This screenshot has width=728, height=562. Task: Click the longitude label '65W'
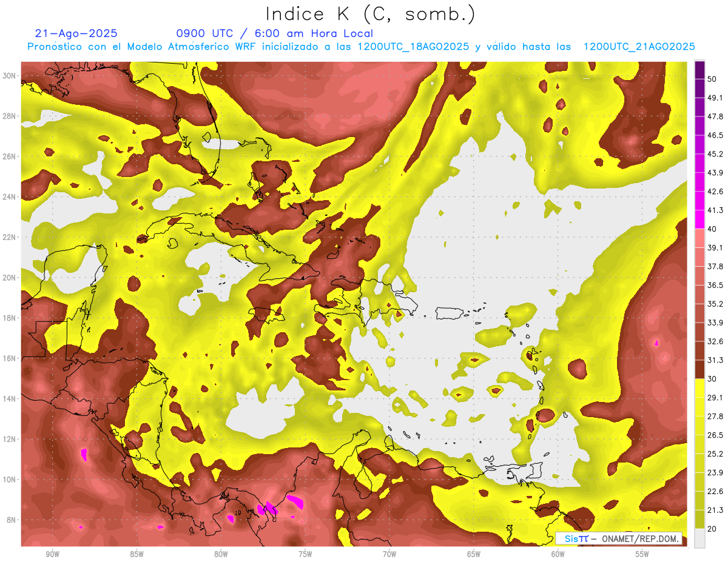(x=474, y=554)
